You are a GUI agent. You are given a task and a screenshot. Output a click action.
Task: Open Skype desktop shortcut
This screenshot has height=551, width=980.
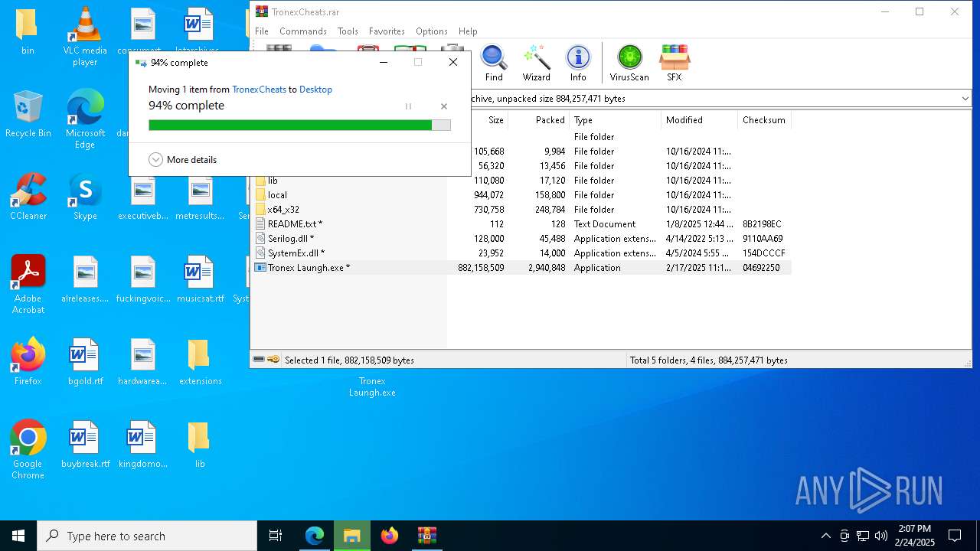(85, 197)
